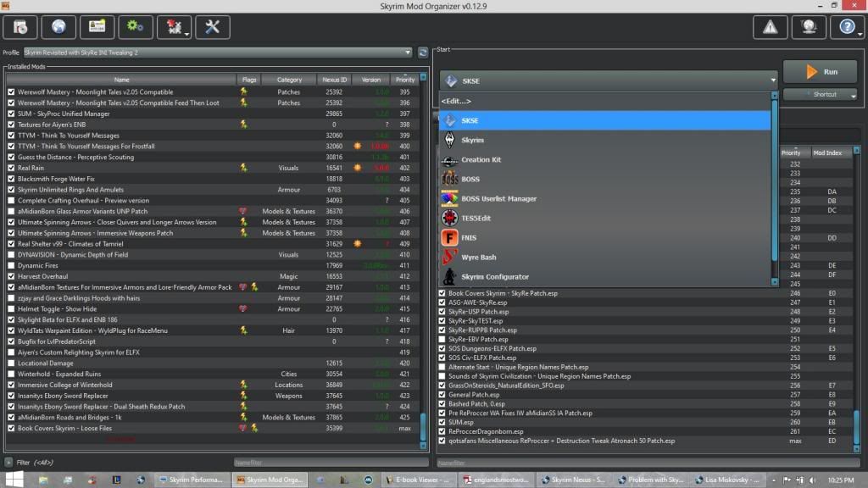Select the Skyrim Unlimited Rings And Amulets row

[213, 190]
